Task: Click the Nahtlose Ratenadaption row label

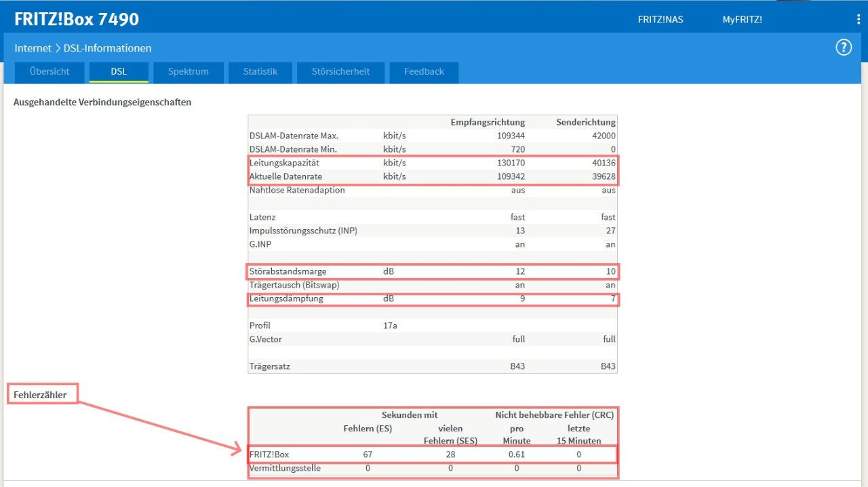Action: coord(297,190)
